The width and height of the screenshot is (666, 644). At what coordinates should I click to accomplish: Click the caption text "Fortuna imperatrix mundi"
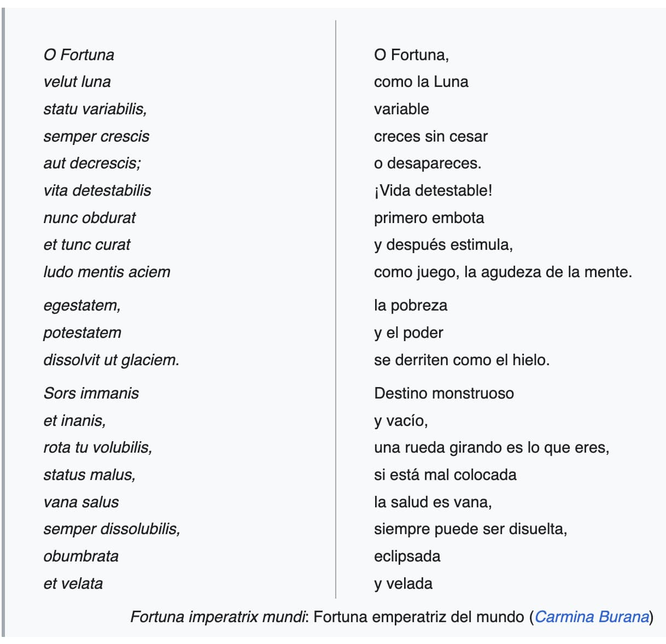(x=218, y=617)
